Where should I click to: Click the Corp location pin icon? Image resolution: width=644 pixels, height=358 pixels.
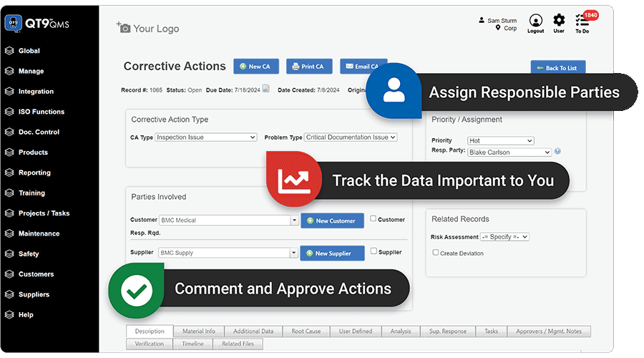pos(498,28)
